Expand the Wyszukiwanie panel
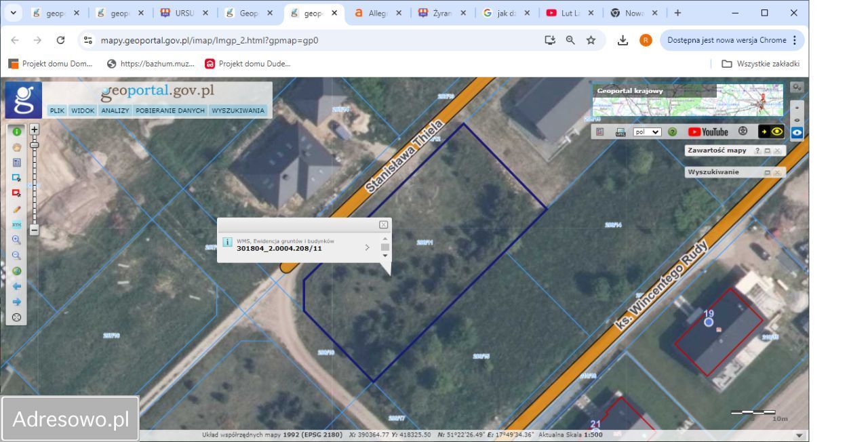 768,173
